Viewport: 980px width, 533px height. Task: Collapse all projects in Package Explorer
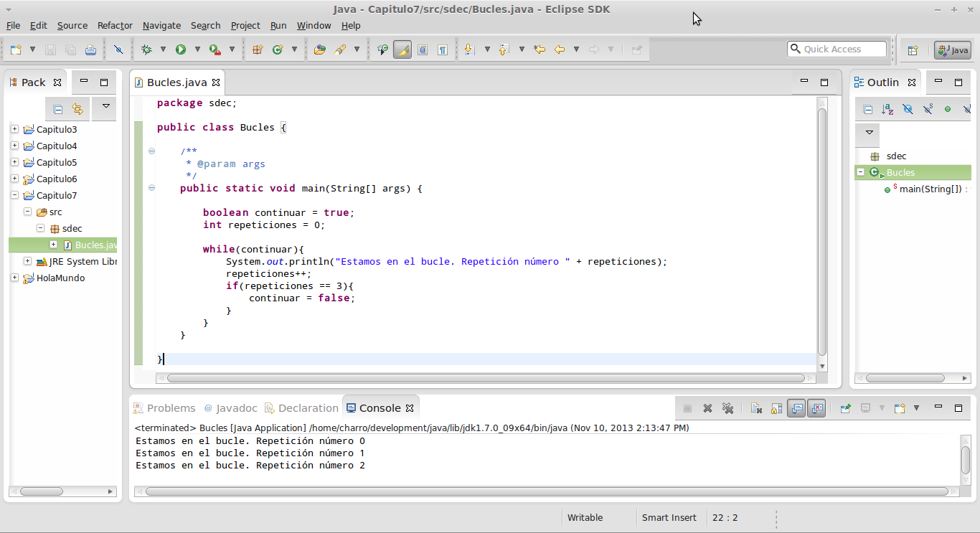point(58,108)
